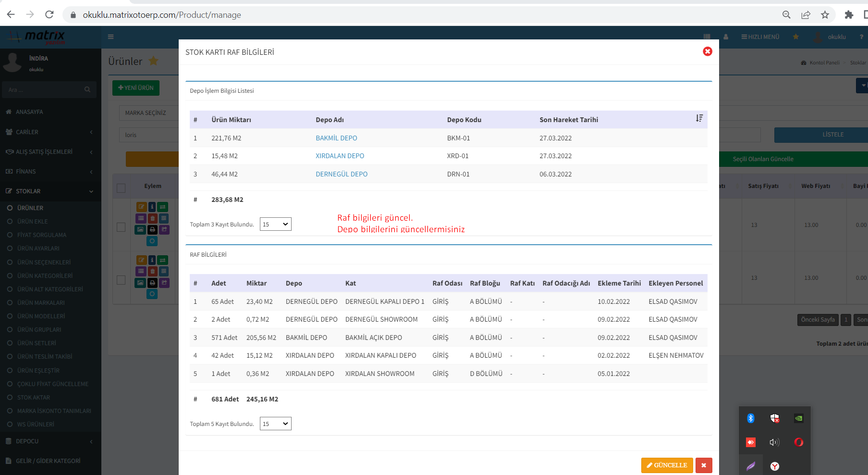
Task: Click the browser bookmark star icon
Action: coord(825,15)
